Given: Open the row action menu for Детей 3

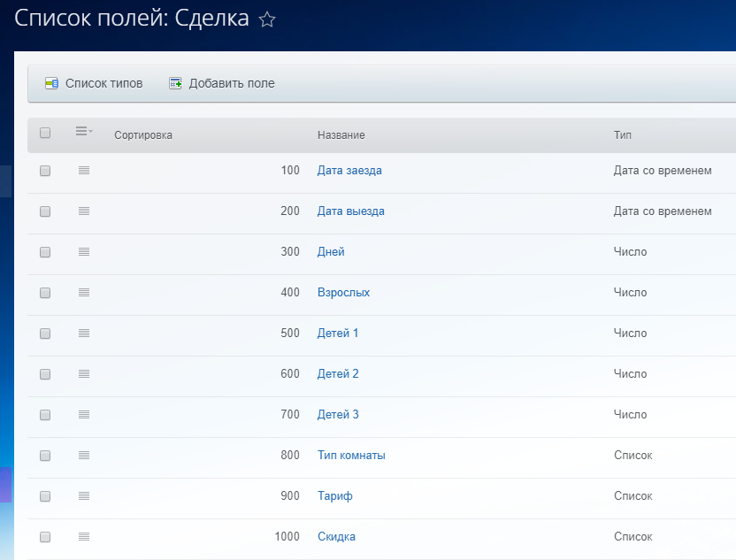Looking at the screenshot, I should point(84,415).
